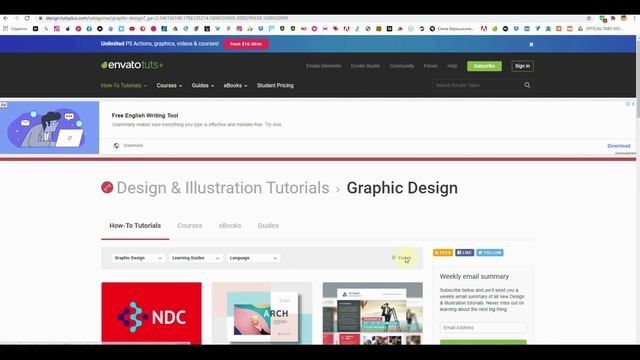Reload the page with the refresh icon
Image resolution: width=640 pixels, height=360 pixels.
pos(27,18)
